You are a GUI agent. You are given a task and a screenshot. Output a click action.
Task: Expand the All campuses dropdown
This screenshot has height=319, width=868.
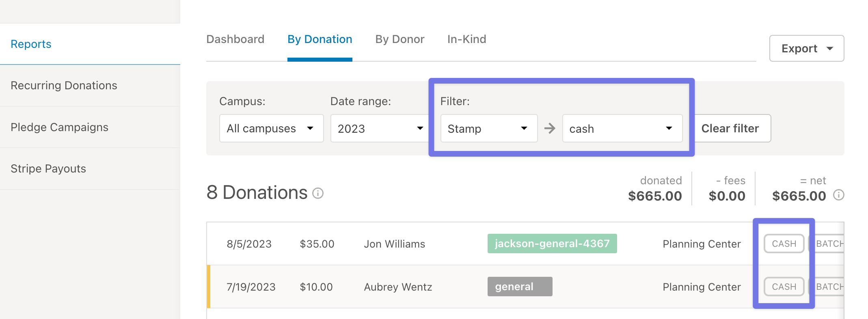(x=272, y=128)
